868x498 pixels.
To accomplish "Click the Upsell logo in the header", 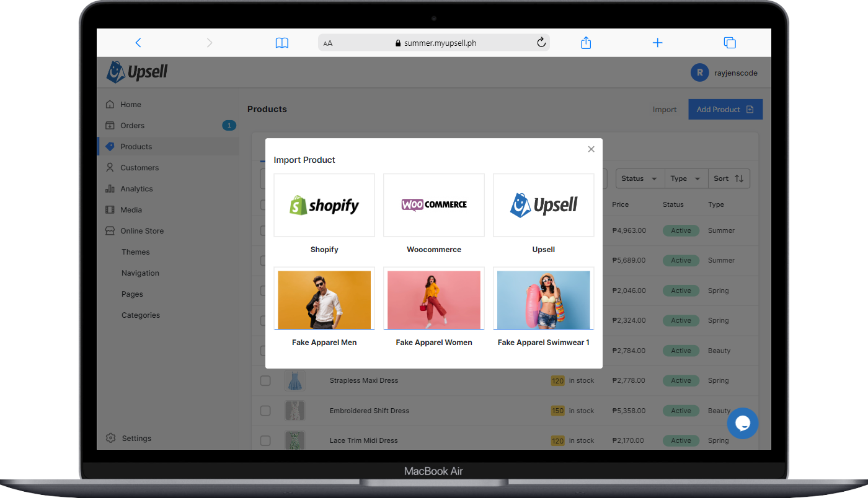I will pyautogui.click(x=137, y=72).
